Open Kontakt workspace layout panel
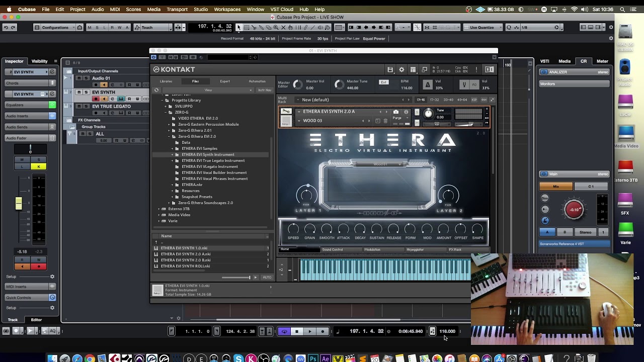The height and width of the screenshot is (362, 644). pos(413,70)
